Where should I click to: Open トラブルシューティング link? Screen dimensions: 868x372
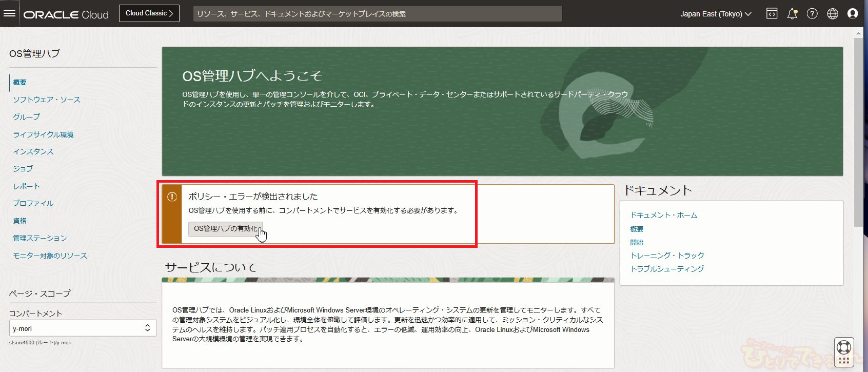(x=667, y=269)
